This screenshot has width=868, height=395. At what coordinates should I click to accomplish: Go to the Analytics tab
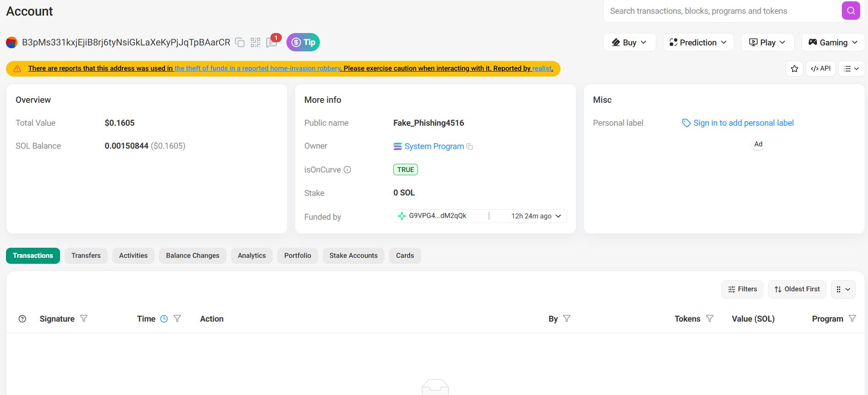point(252,256)
